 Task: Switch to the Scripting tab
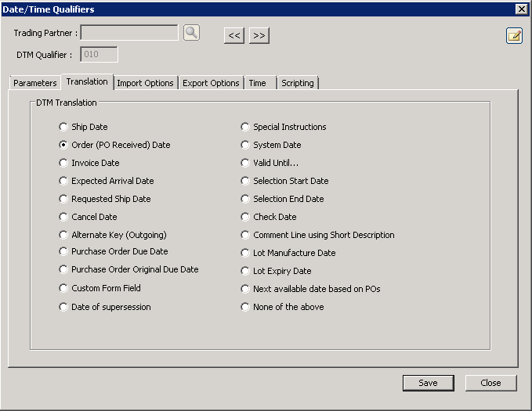297,83
